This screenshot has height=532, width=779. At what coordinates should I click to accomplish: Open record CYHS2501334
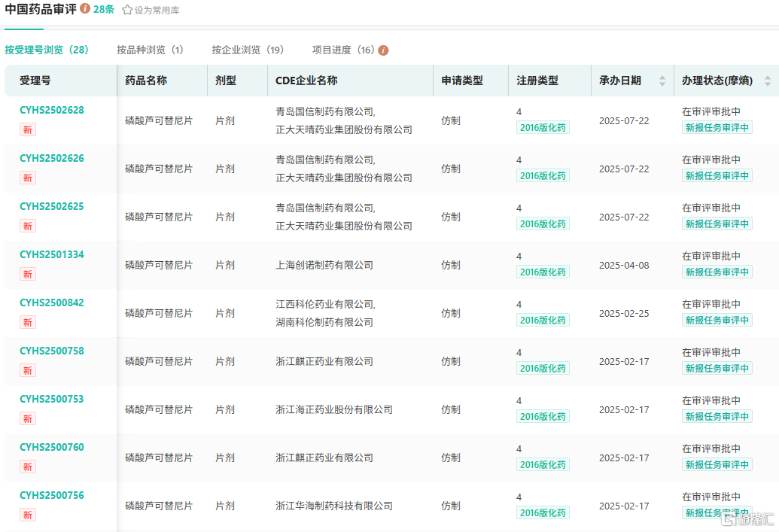52,255
